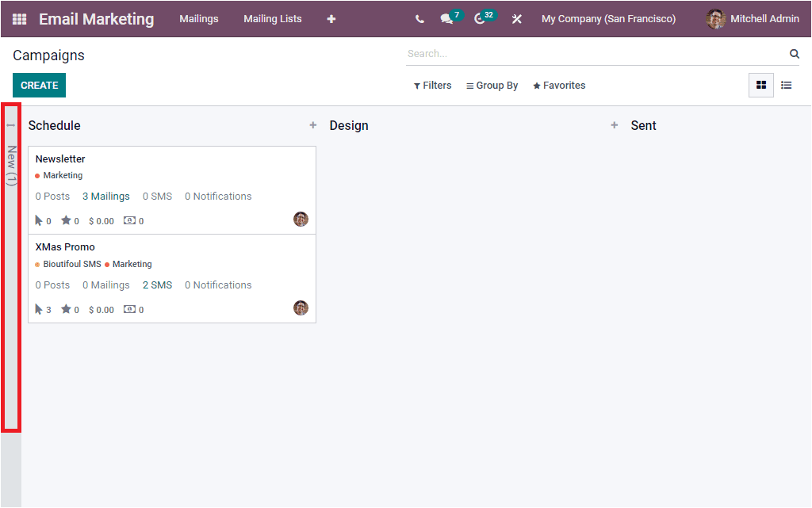Open the Filters dropdown
Viewport: 812px width, 508px height.
pos(432,85)
